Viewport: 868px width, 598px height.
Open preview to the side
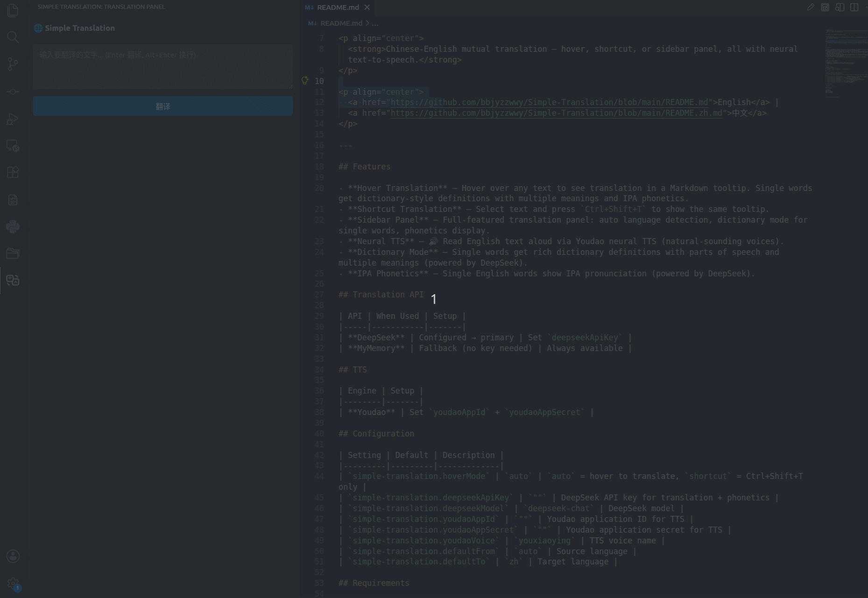tap(840, 7)
